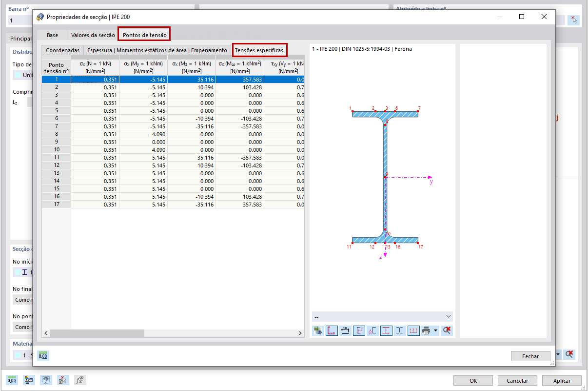
Task: Click the table's horizontal scrollbar thumb
Action: click(x=97, y=333)
